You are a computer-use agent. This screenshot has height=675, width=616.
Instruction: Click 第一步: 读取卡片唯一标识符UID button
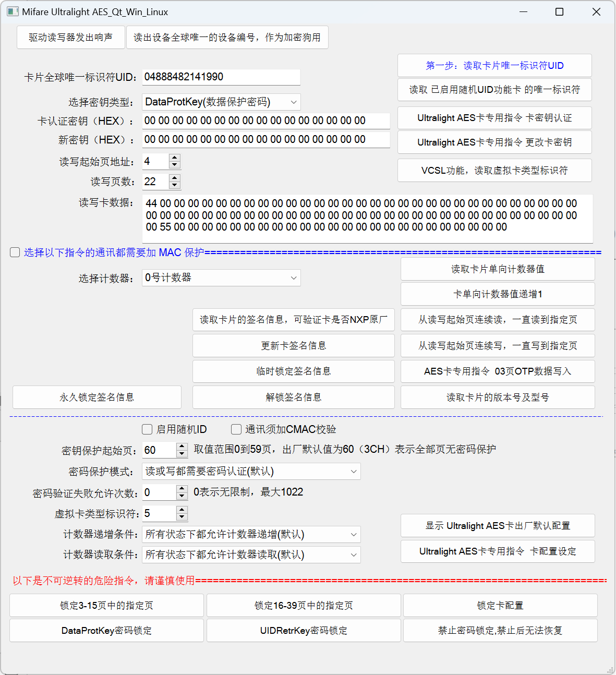point(494,66)
